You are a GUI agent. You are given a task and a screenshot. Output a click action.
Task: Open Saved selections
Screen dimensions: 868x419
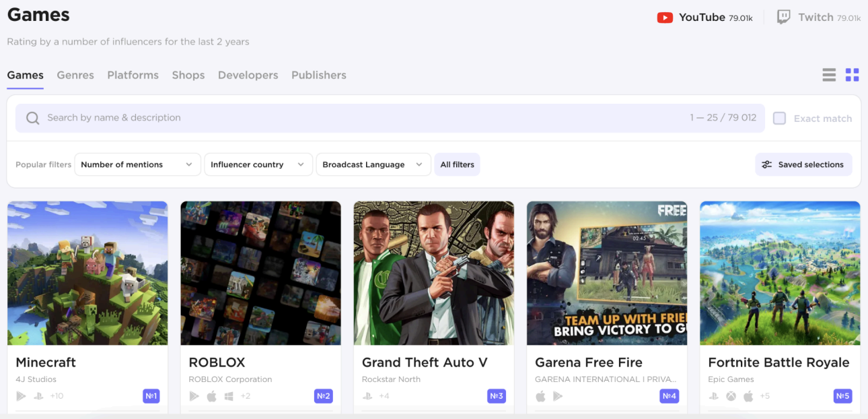click(x=803, y=164)
